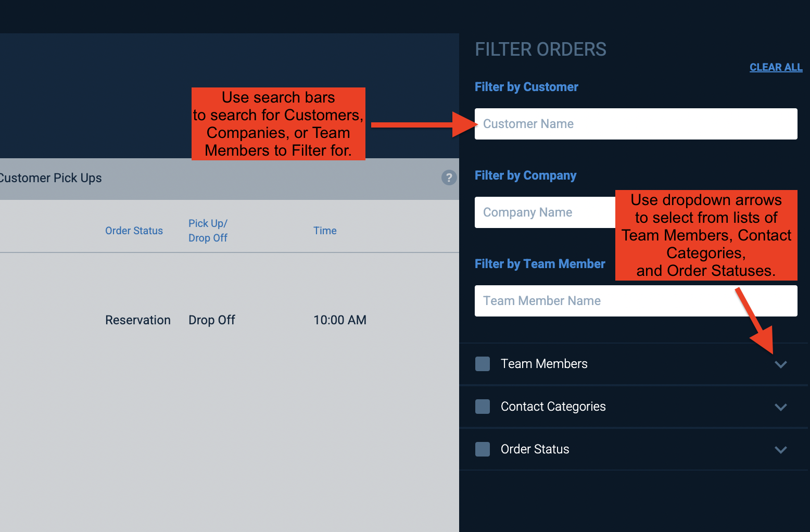Click the Filter by Customer heading
The height and width of the screenshot is (532, 810).
(526, 87)
